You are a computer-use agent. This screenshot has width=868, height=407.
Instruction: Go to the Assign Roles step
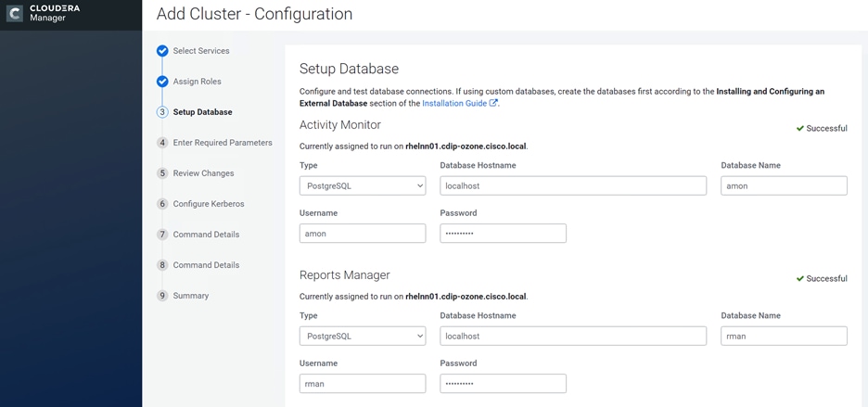tap(198, 82)
